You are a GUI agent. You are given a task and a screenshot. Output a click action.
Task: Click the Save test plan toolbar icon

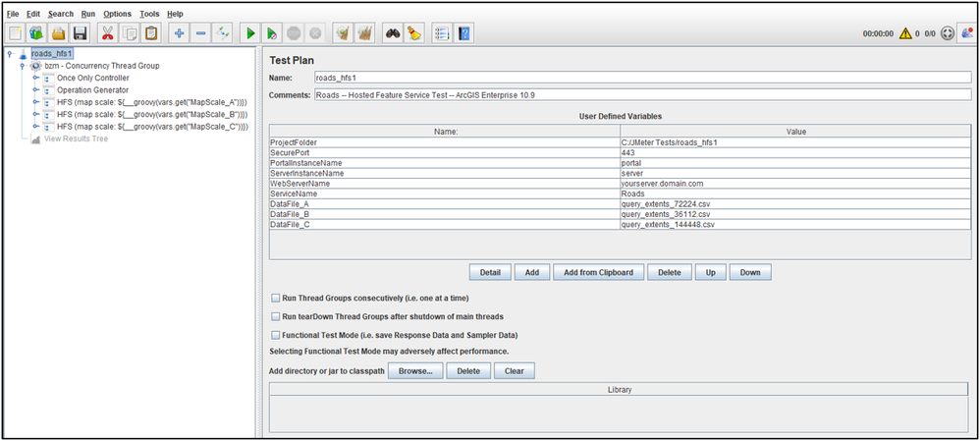point(80,33)
